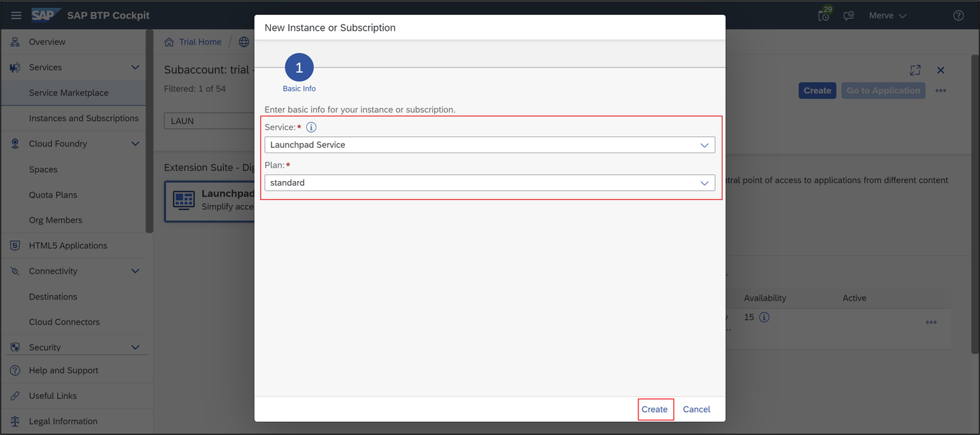Click the Availability column header
Image resolution: width=980 pixels, height=435 pixels.
[x=765, y=298]
